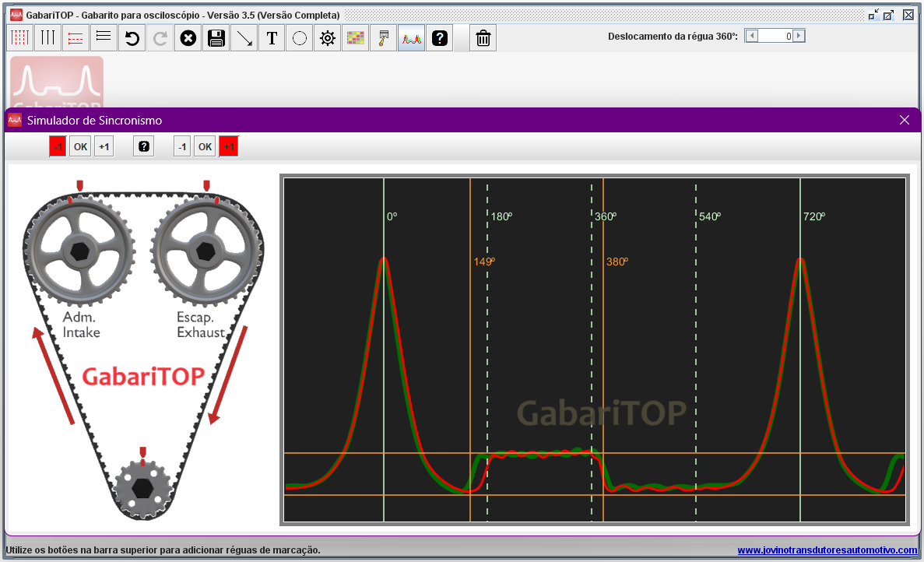Click the 0° ruler label
Screen dimensions: 924x562
pyautogui.click(x=392, y=217)
